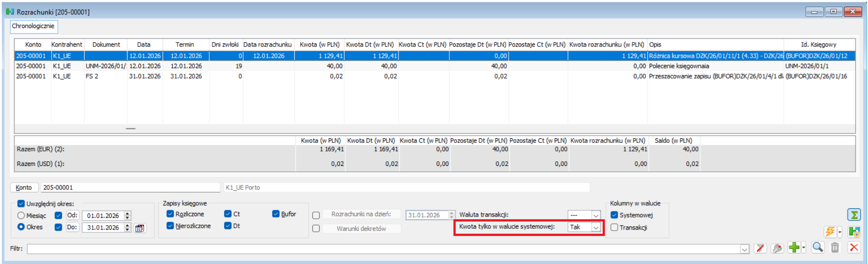Select the Miesiąc radio button
Viewport: 868px width, 264px height.
click(21, 216)
